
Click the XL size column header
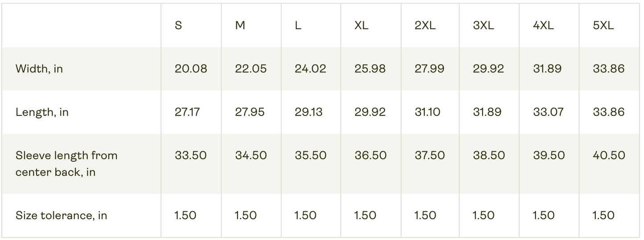coord(361,25)
